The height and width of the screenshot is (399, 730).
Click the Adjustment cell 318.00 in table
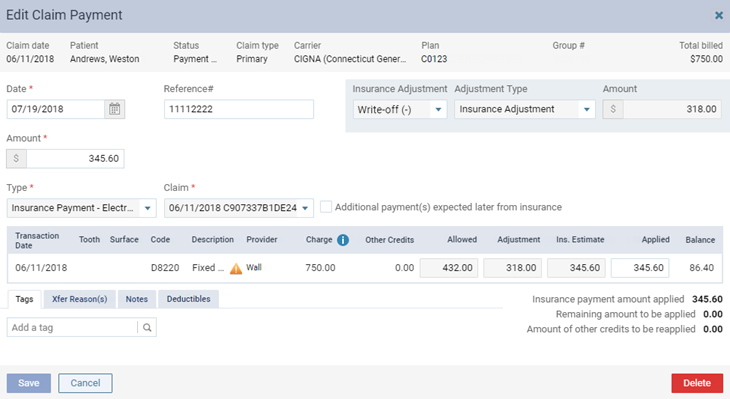[513, 268]
